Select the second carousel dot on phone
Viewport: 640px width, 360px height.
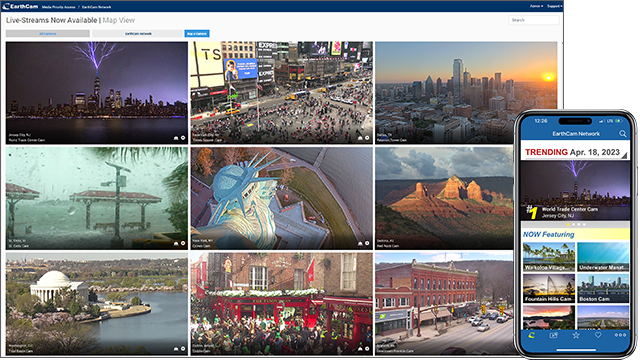coord(573,224)
